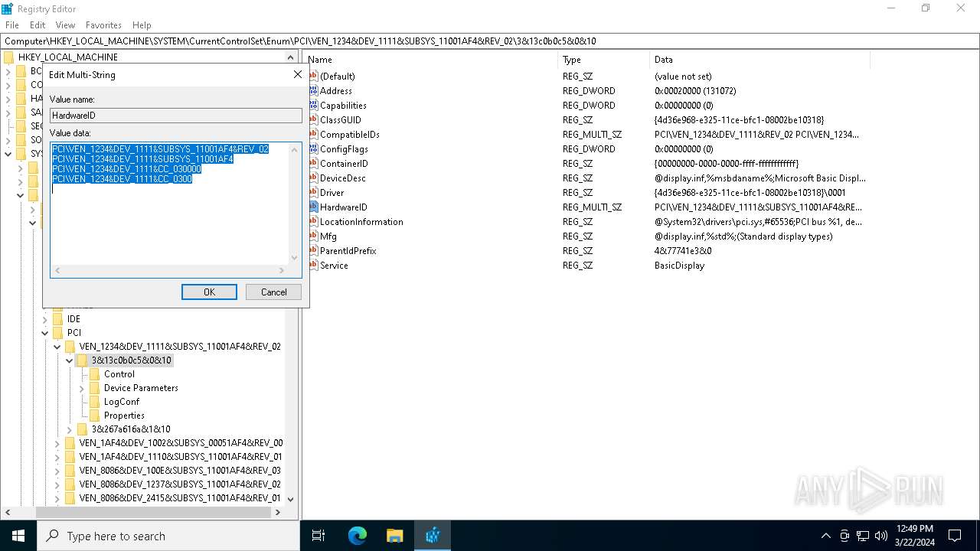Image resolution: width=980 pixels, height=551 pixels.
Task: Open the notification center icon
Action: pyautogui.click(x=955, y=536)
